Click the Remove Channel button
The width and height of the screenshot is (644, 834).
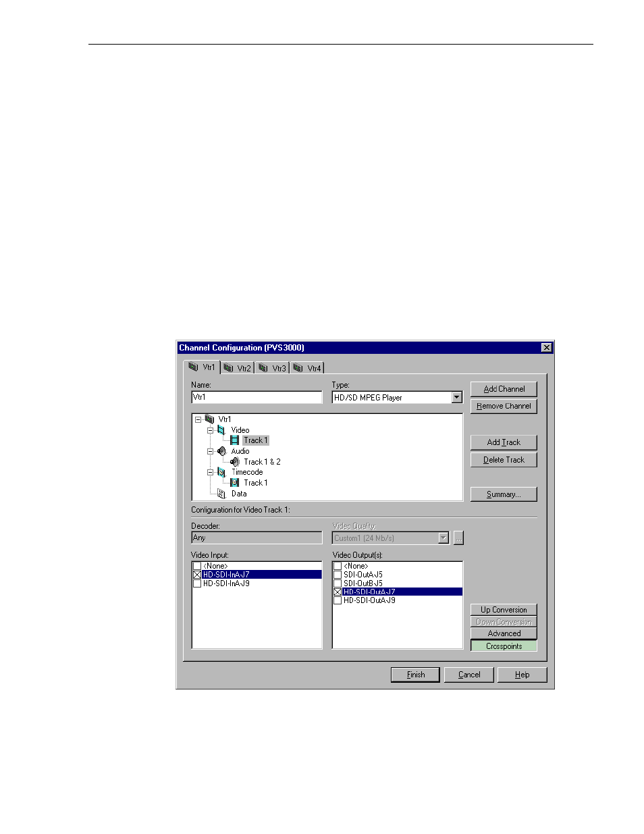(504, 406)
